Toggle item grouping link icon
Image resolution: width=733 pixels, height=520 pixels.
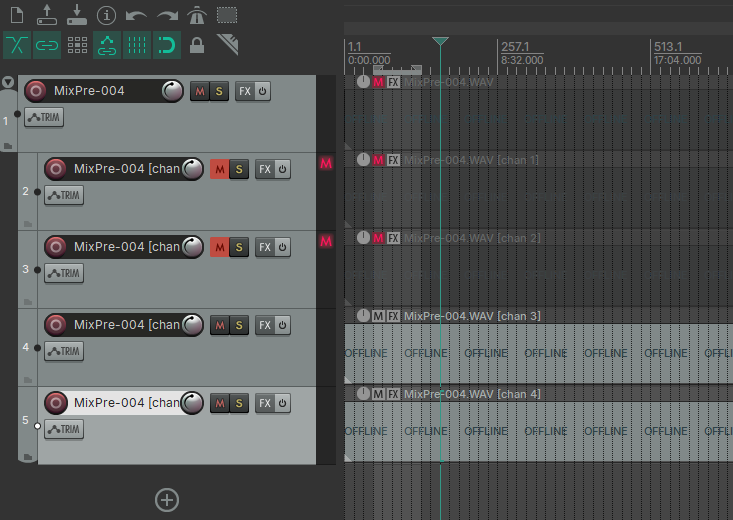pyautogui.click(x=47, y=45)
